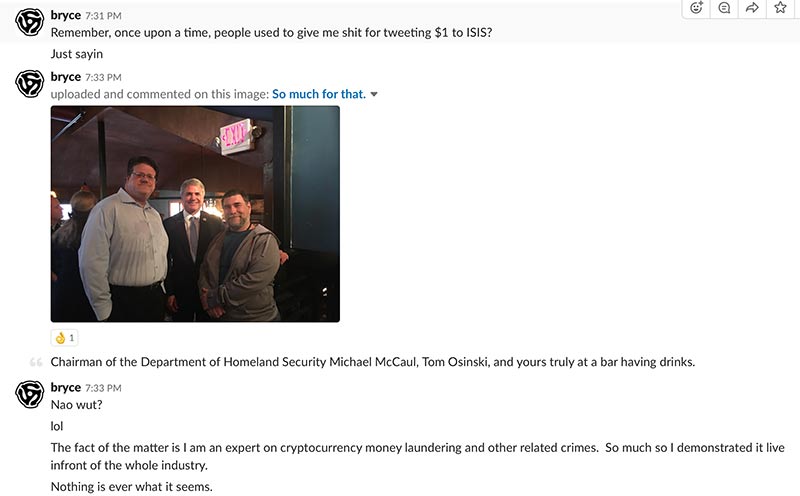Toggle the OK hand reaction count
Image resolution: width=800 pixels, height=496 pixels.
[x=65, y=338]
